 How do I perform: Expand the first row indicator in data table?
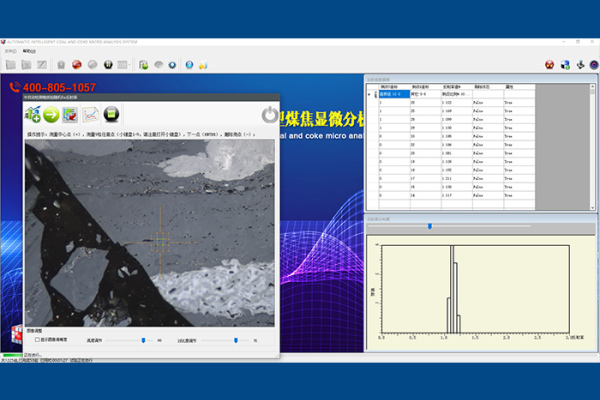click(x=370, y=95)
